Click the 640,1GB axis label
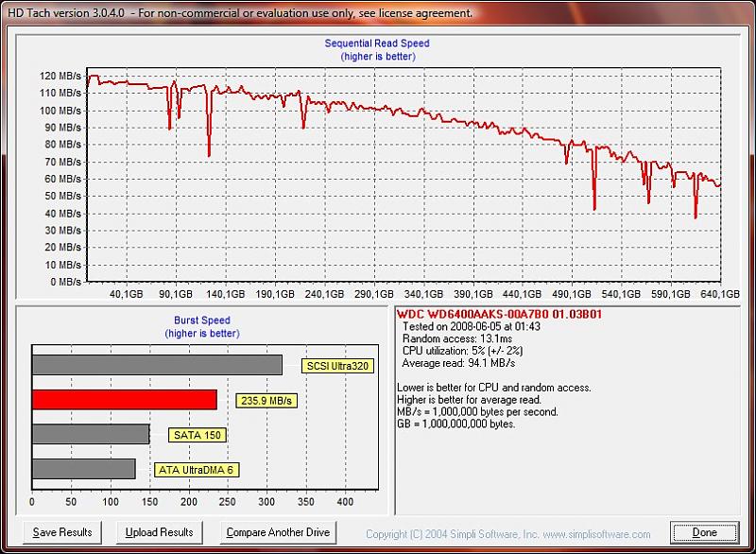 [x=720, y=294]
